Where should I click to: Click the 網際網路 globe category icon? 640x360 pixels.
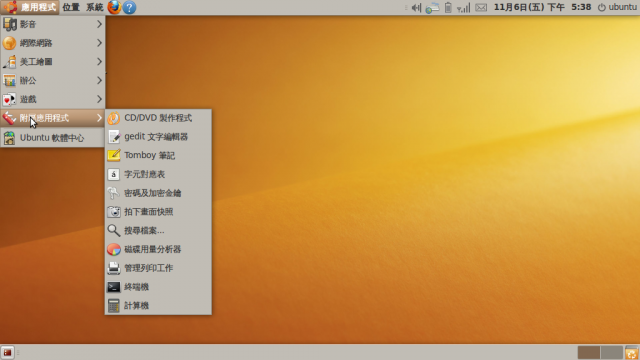9,43
